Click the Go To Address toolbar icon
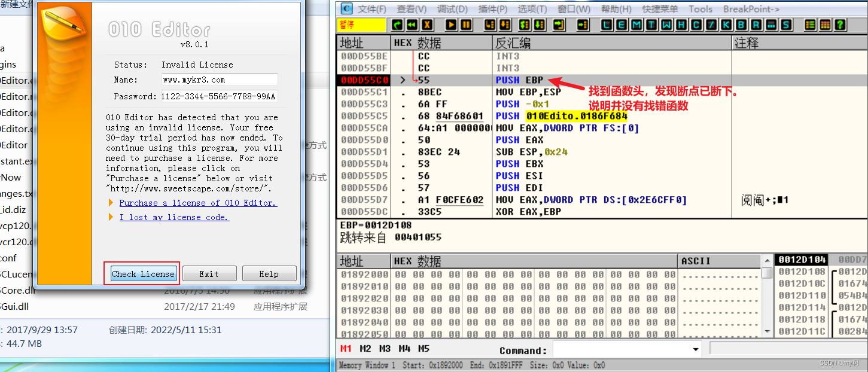The image size is (868, 372). 583,25
